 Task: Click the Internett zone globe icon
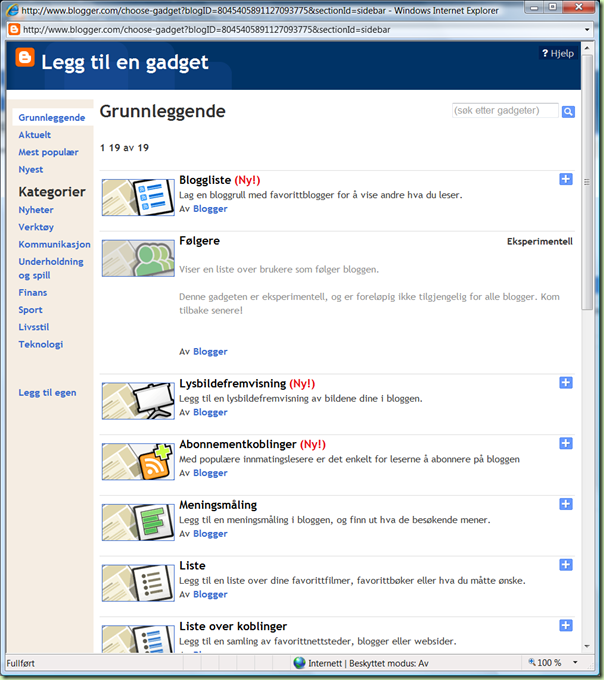pos(299,663)
